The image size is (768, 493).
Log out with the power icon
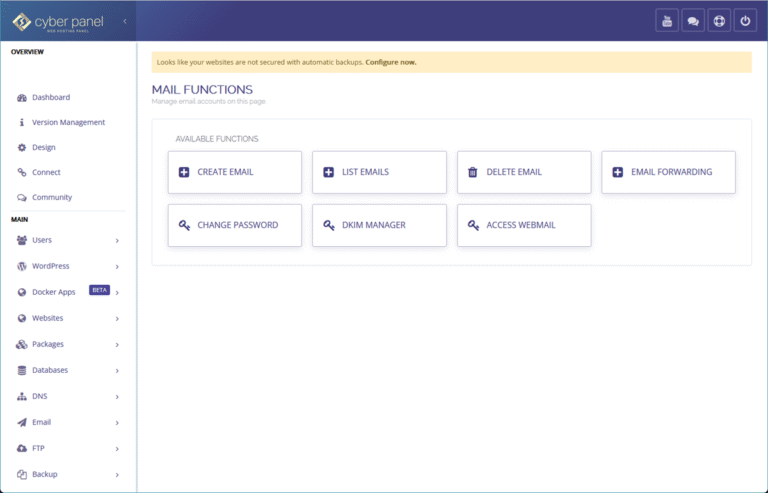point(745,21)
